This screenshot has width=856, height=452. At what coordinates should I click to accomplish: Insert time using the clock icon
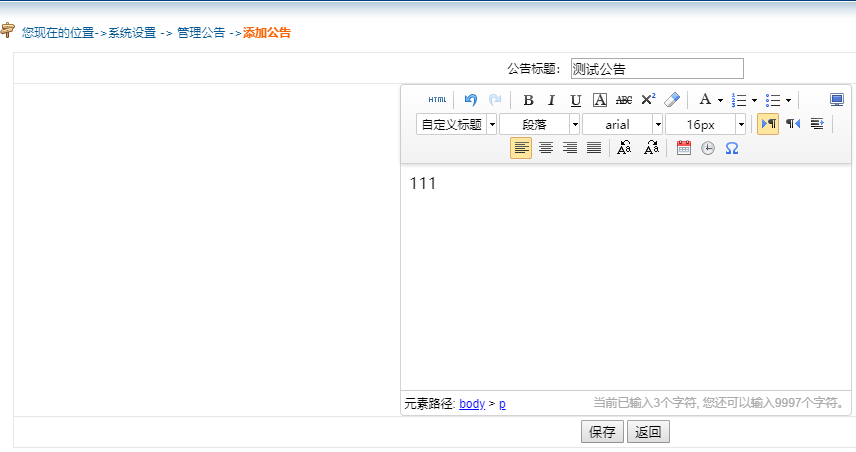tap(708, 148)
